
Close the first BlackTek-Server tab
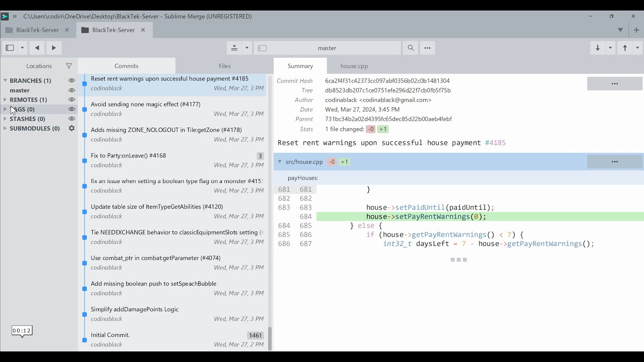pos(67,30)
